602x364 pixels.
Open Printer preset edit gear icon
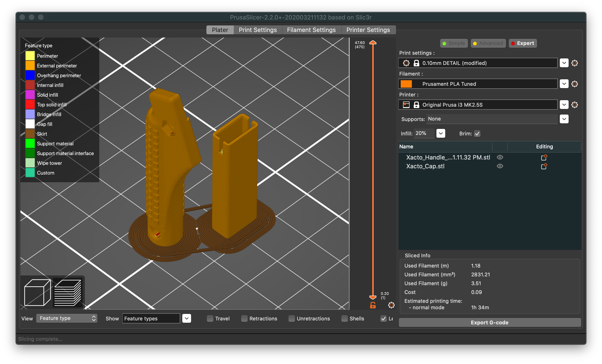coord(574,105)
